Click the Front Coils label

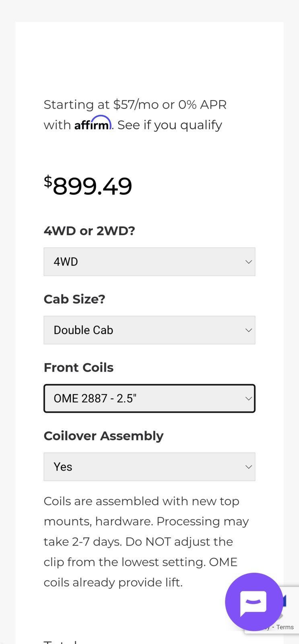click(78, 367)
